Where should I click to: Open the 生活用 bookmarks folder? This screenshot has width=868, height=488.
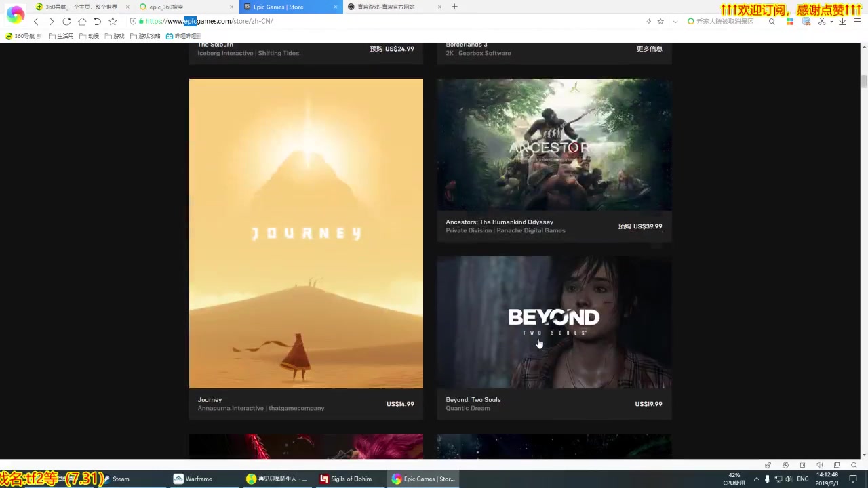(61, 36)
